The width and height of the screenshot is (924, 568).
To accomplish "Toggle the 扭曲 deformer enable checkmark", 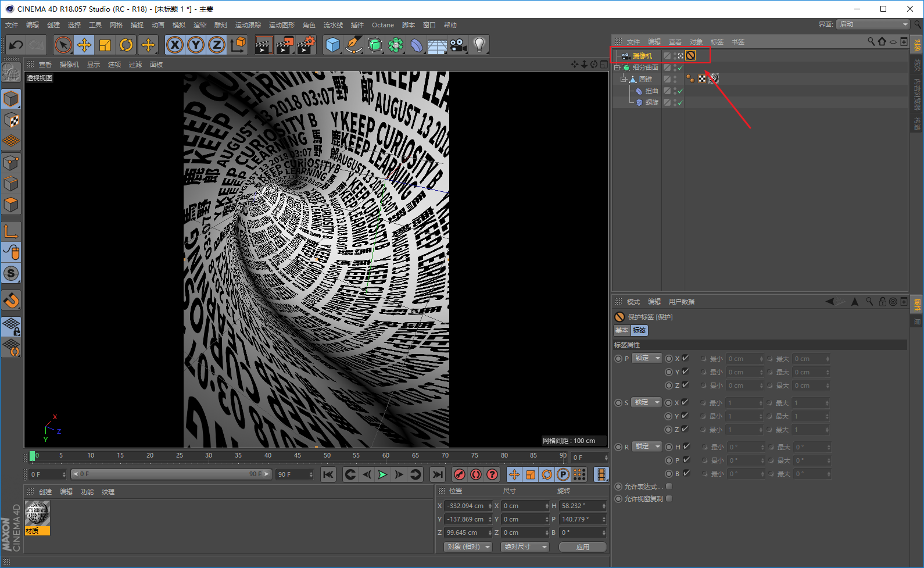I will 680,91.
